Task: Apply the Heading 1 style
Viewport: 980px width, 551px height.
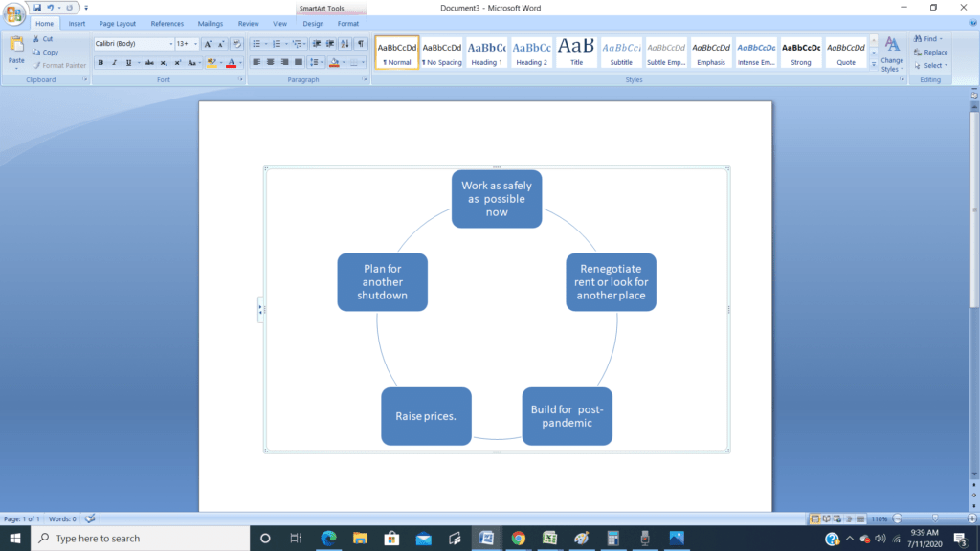Action: (486, 52)
